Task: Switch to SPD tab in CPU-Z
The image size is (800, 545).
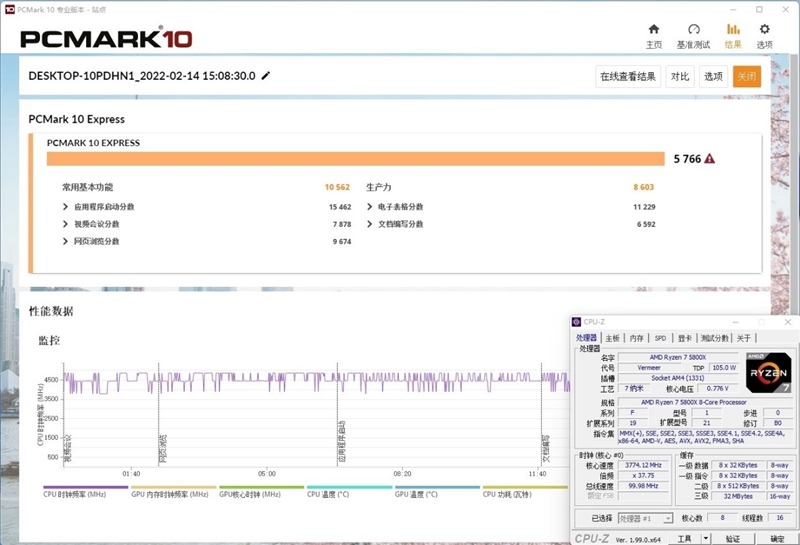Action: click(x=660, y=338)
